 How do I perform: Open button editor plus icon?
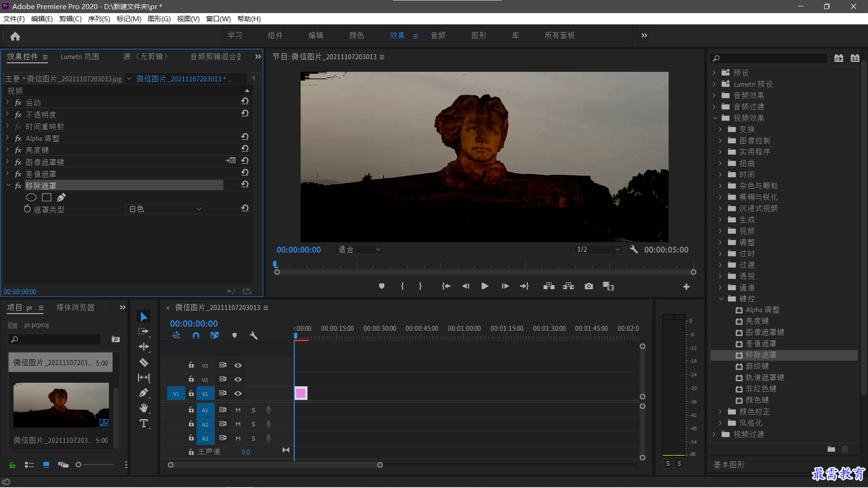(686, 286)
